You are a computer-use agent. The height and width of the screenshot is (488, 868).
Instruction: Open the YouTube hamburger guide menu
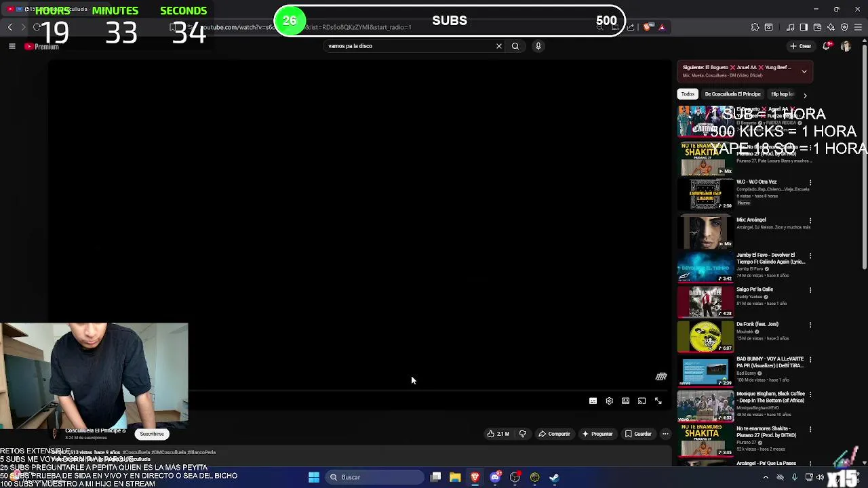point(12,46)
